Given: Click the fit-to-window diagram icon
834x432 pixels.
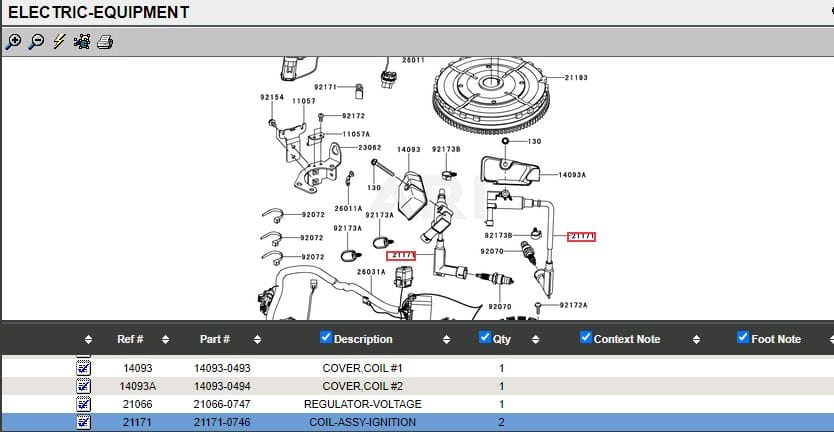Looking at the screenshot, I should click(82, 42).
